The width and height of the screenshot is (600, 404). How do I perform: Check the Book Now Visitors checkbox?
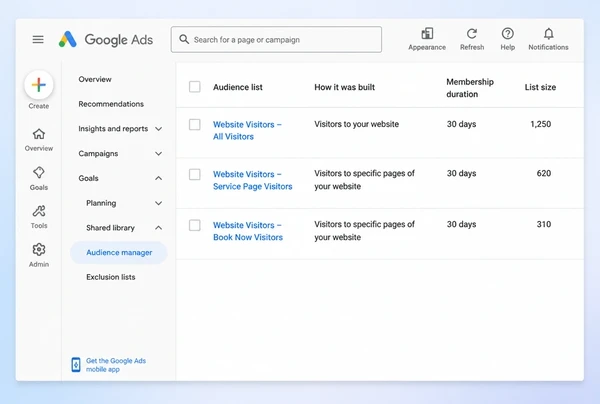195,225
